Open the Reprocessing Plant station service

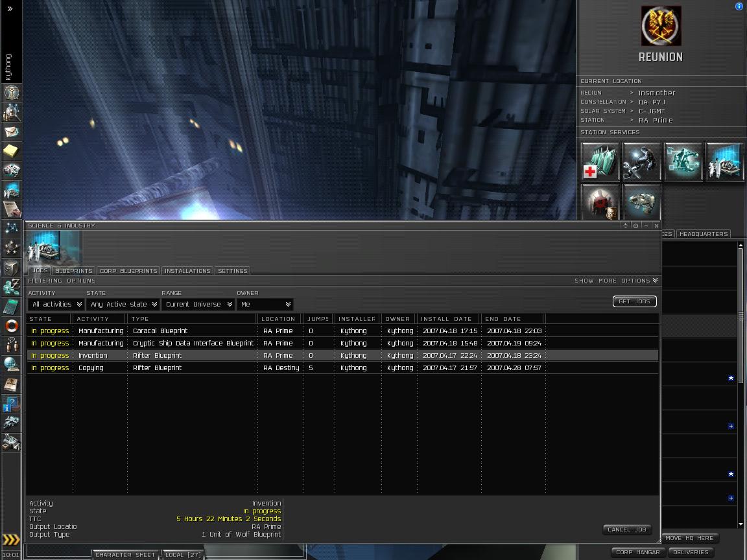683,162
